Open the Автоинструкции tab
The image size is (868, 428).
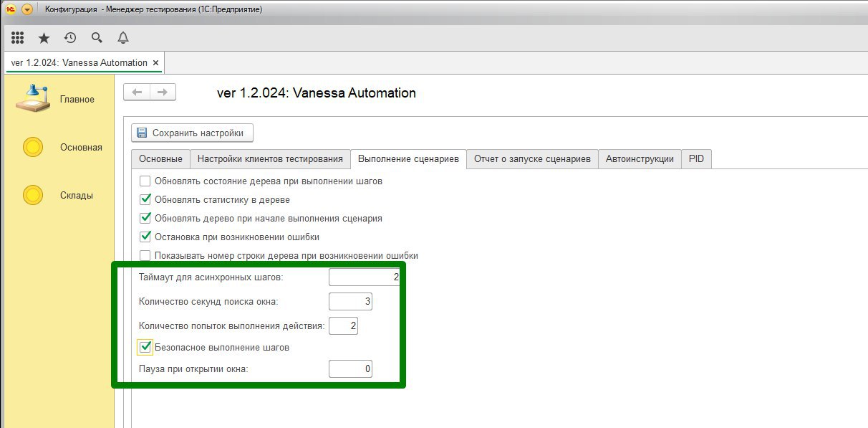tap(640, 159)
